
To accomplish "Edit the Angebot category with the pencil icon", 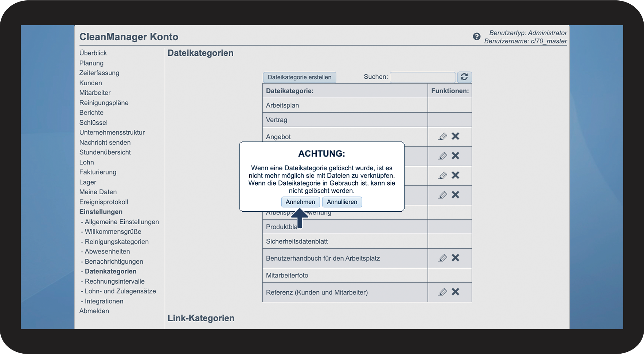I will click(x=442, y=136).
